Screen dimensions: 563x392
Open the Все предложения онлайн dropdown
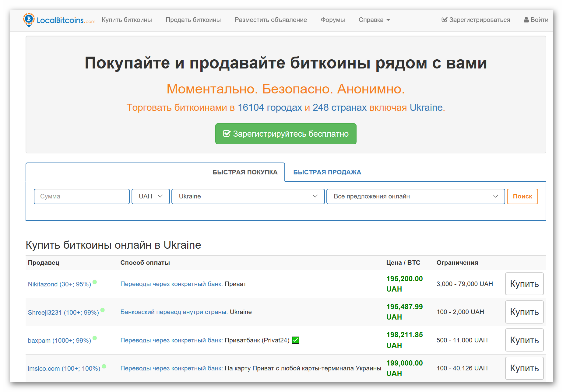[416, 196]
